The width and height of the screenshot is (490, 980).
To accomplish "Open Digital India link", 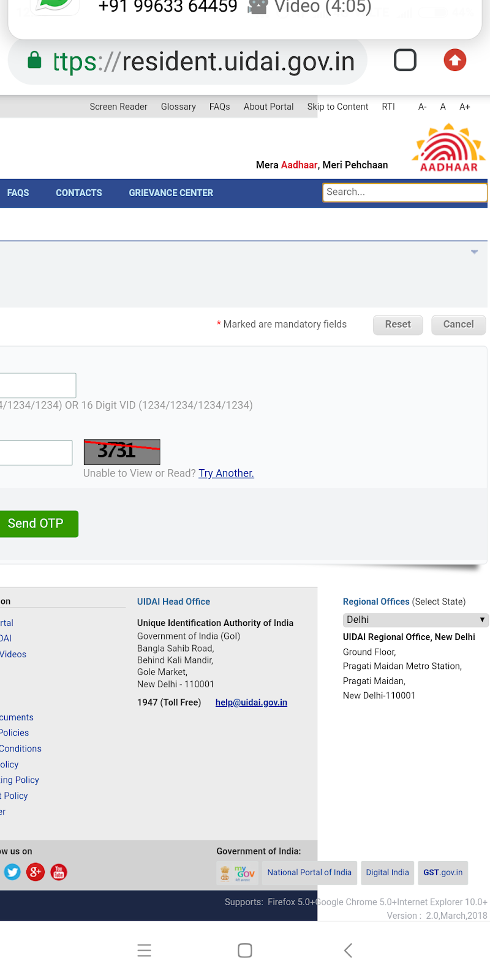I will click(x=387, y=872).
